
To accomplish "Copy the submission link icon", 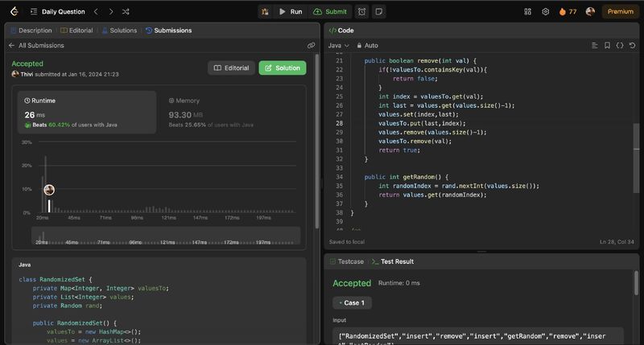I will tap(311, 45).
